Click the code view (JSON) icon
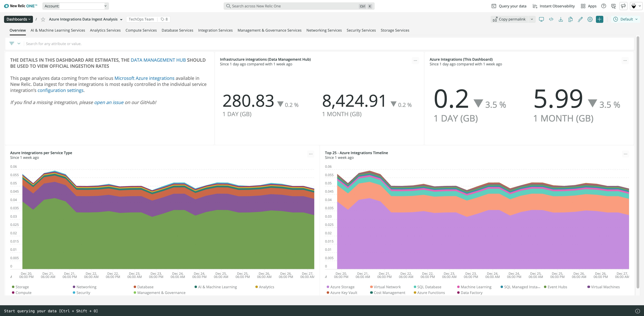The height and width of the screenshot is (316, 644). [551, 19]
